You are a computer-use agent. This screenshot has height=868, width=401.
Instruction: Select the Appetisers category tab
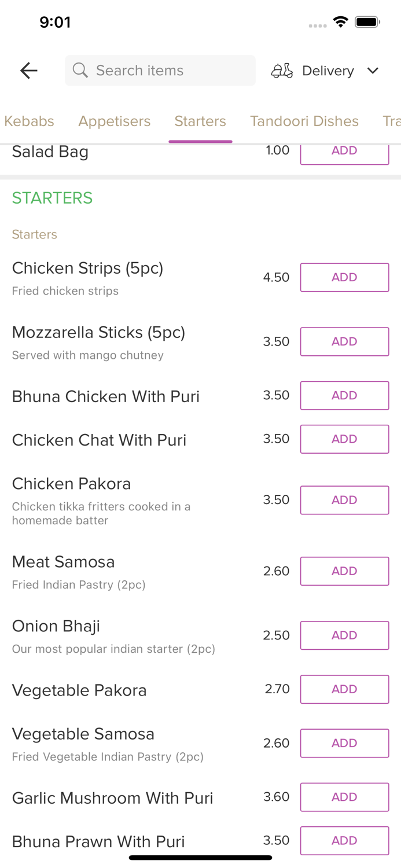click(114, 122)
